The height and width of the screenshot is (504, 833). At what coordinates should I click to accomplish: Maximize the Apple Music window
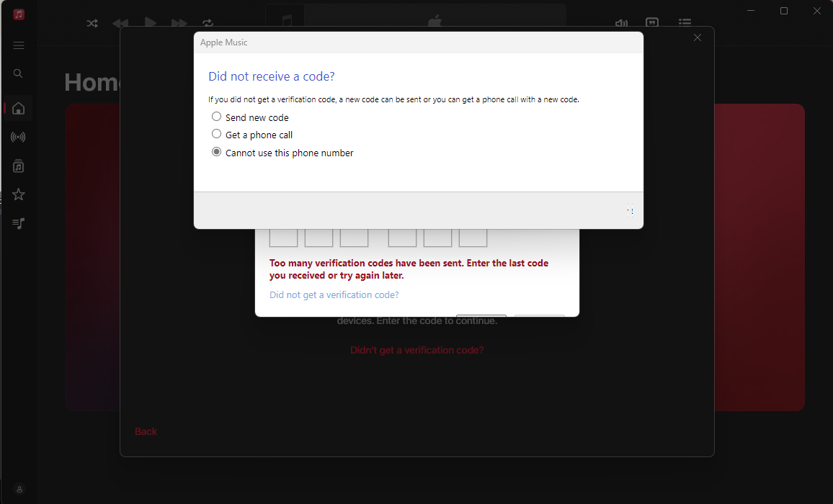783,11
